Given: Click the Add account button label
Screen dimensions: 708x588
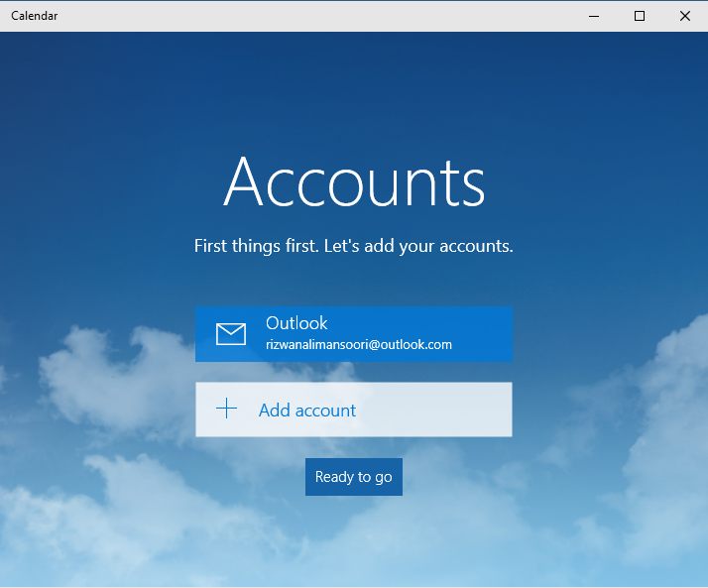Looking at the screenshot, I should (x=307, y=411).
